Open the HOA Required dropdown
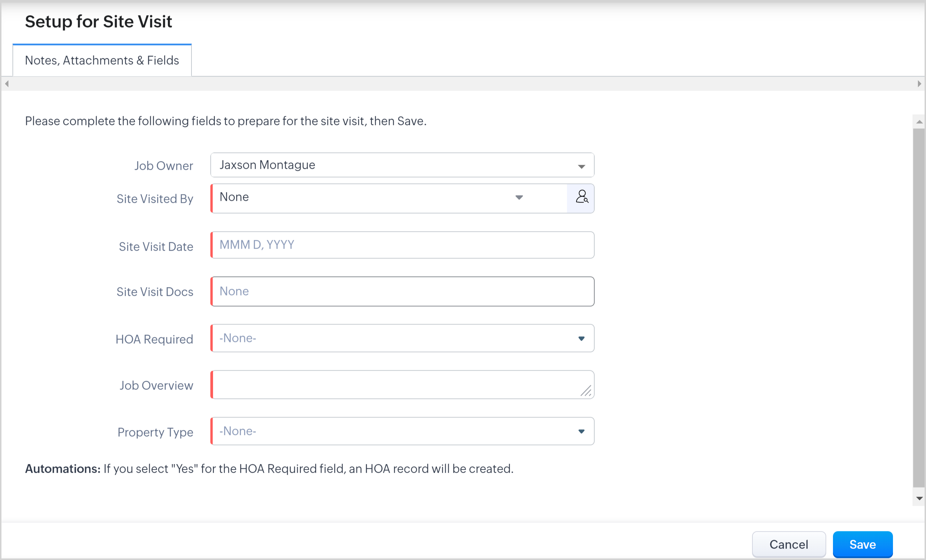 [581, 338]
